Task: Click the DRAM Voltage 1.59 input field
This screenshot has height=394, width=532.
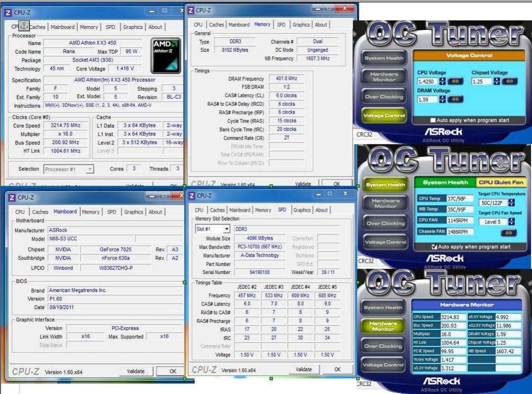Action: point(428,99)
